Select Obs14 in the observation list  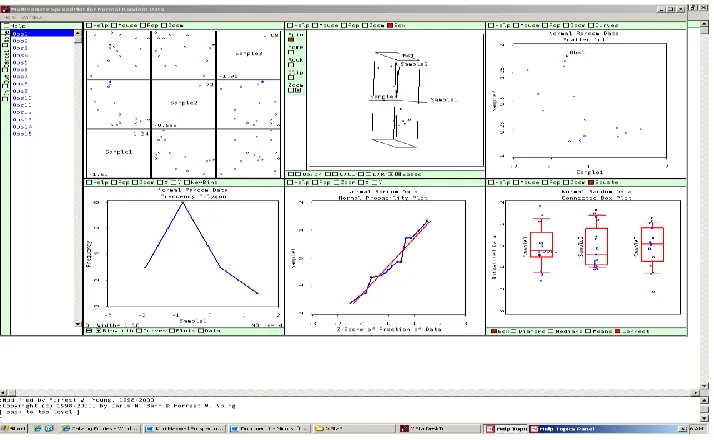[42, 127]
